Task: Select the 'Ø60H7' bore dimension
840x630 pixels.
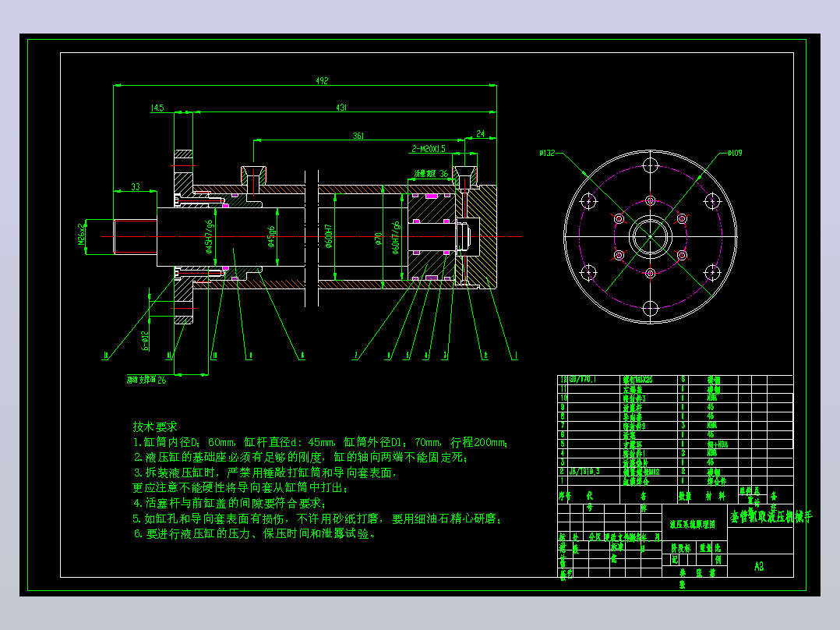Action: 328,236
